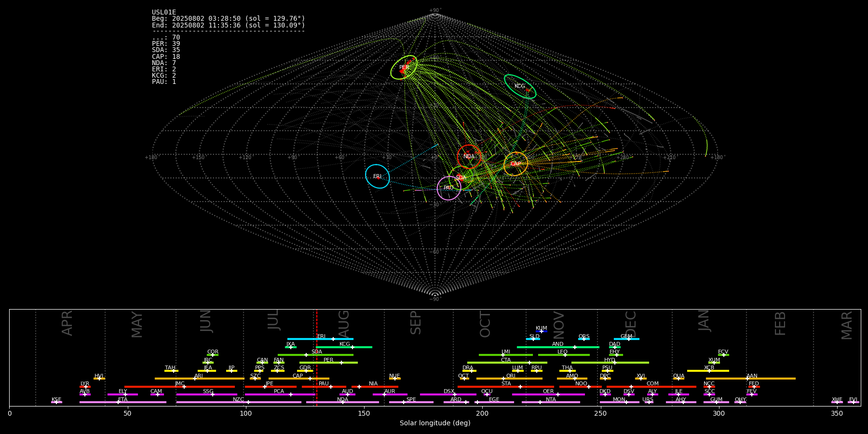Click the LEO shower bar in timeline
Image resolution: width=868 pixels, height=434 pixels.
pyautogui.click(x=564, y=355)
